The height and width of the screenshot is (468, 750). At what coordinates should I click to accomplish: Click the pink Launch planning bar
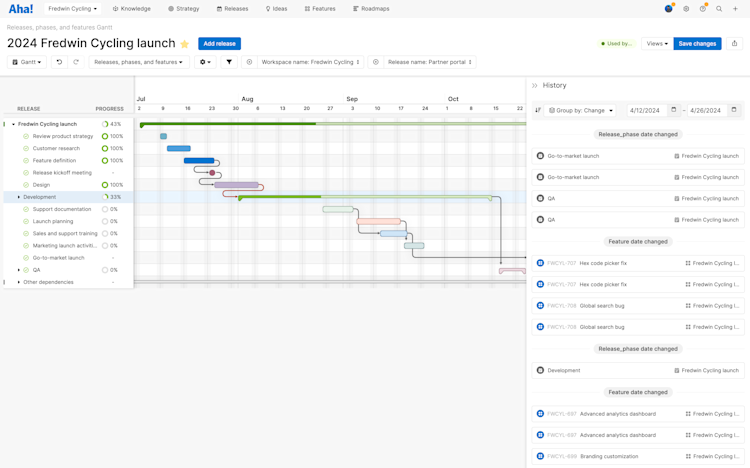(378, 221)
